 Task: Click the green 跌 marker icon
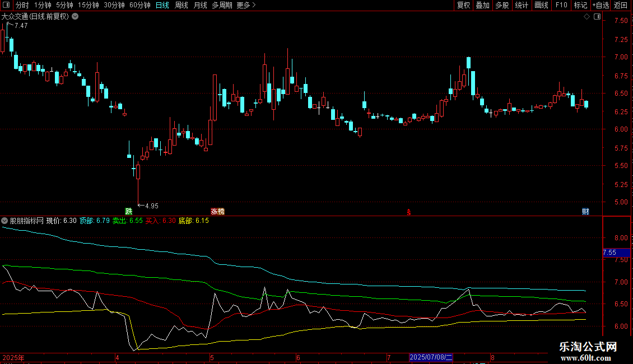point(129,212)
